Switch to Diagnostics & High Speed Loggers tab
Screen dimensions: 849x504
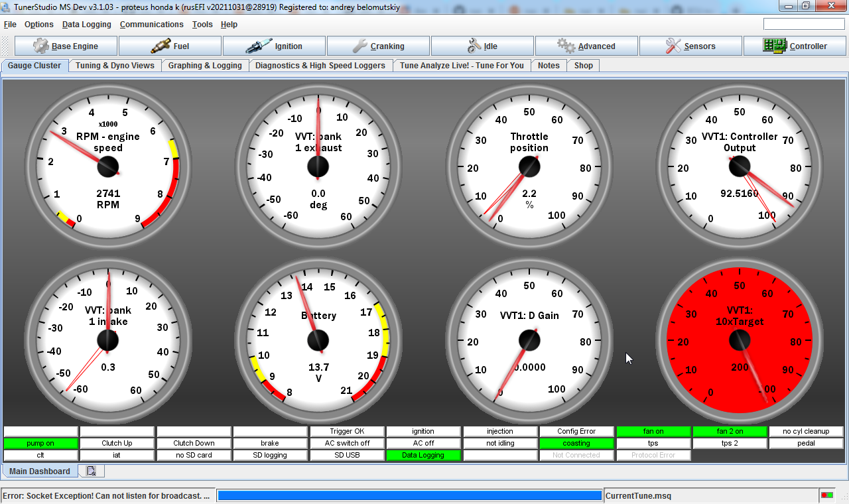pyautogui.click(x=320, y=66)
